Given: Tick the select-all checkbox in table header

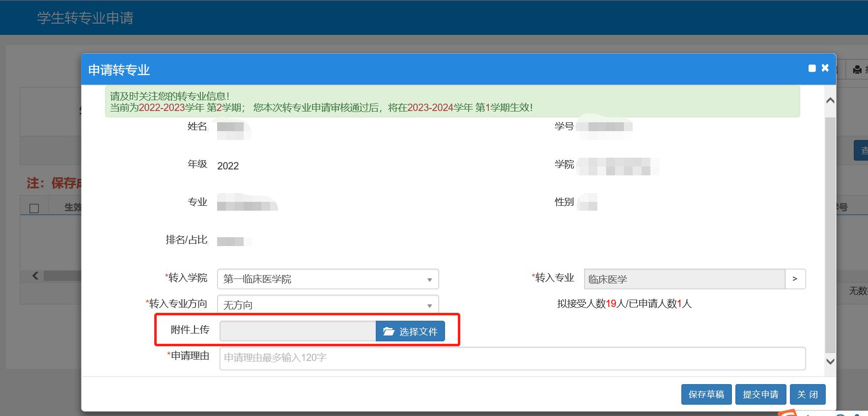Looking at the screenshot, I should pyautogui.click(x=34, y=208).
